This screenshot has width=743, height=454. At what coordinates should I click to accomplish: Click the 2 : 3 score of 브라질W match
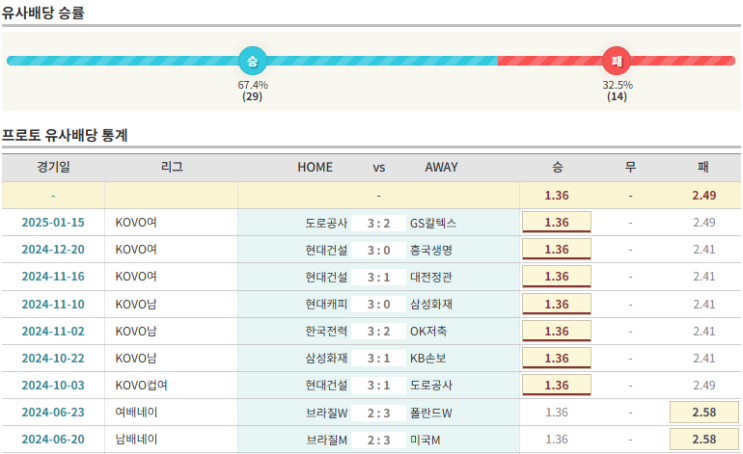click(379, 413)
